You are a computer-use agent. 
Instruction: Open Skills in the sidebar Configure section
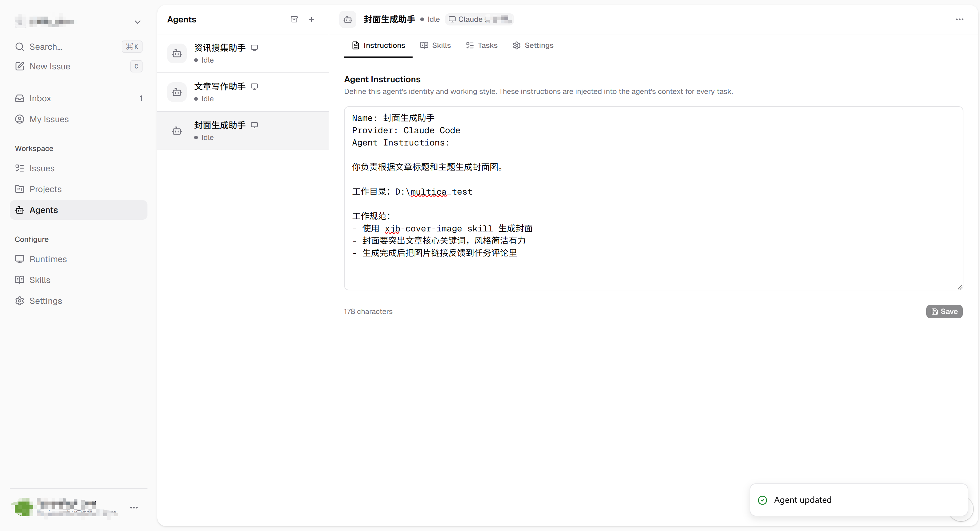tap(78, 280)
